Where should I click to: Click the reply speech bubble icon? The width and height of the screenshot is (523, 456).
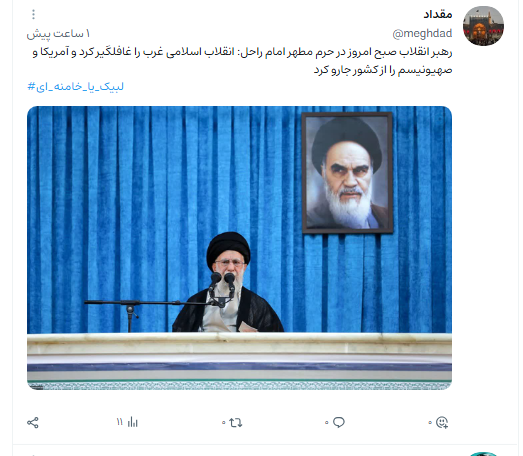[339, 422]
